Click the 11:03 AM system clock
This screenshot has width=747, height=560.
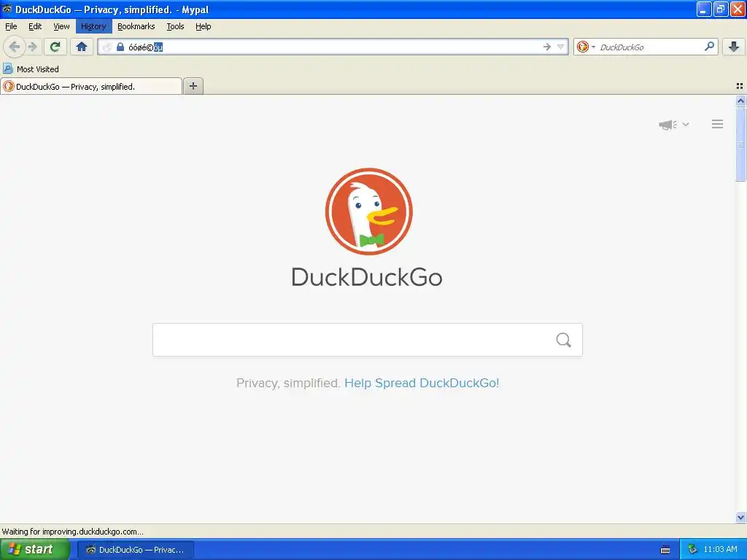[x=720, y=549]
